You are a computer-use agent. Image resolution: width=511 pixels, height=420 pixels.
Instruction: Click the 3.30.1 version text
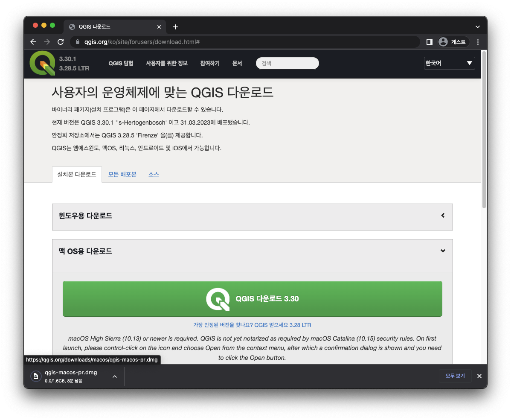point(67,59)
